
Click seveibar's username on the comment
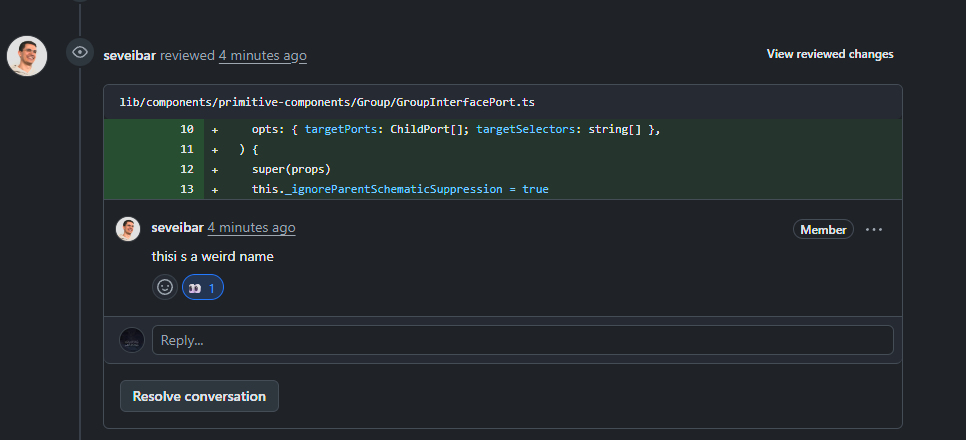pyautogui.click(x=177, y=228)
